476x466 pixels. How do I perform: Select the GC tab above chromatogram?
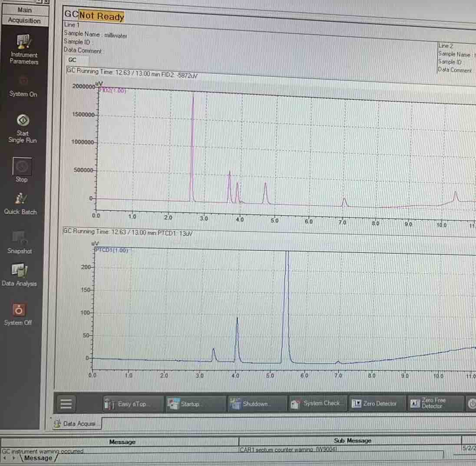[72, 60]
